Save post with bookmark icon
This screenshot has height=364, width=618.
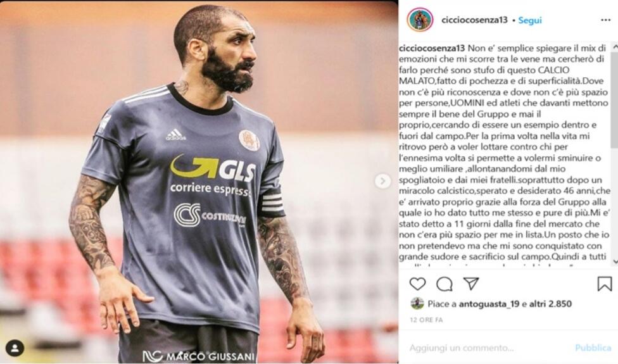pyautogui.click(x=605, y=284)
